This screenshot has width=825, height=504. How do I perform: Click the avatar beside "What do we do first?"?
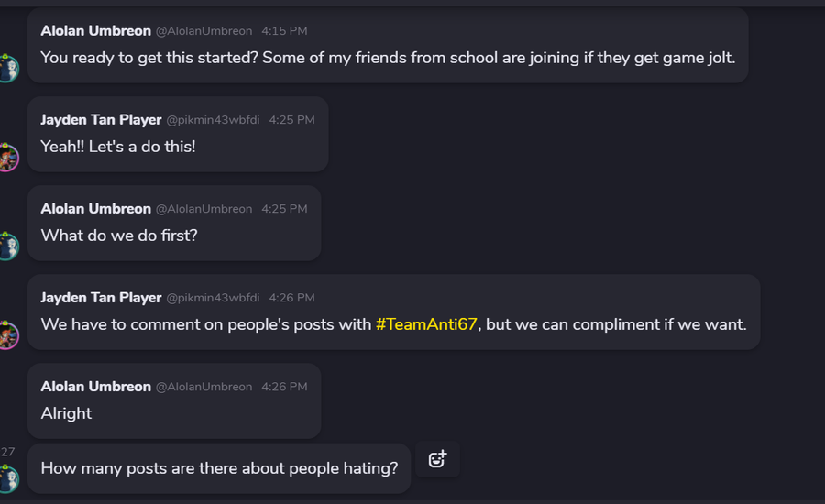point(7,246)
